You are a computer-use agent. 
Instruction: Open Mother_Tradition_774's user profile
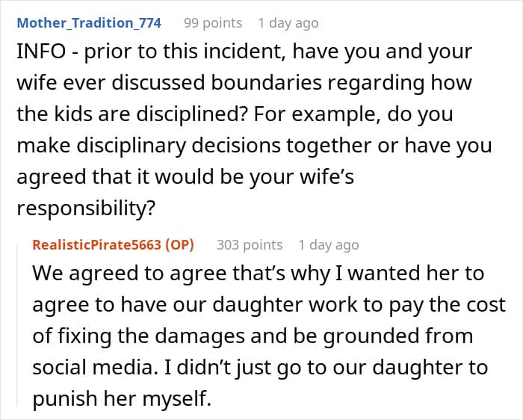[x=89, y=23]
